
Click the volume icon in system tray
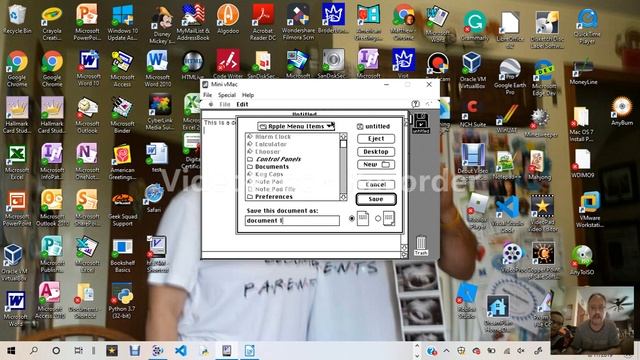521,351
